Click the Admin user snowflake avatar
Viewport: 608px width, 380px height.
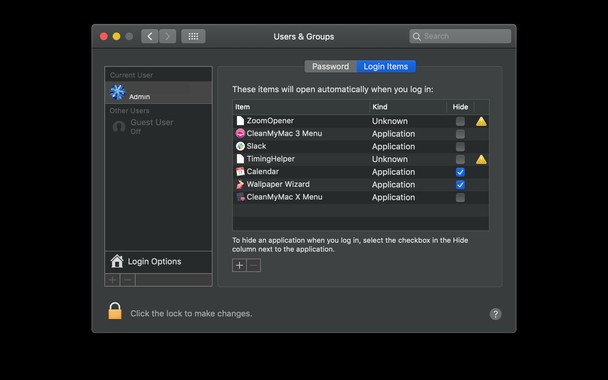pyautogui.click(x=117, y=92)
